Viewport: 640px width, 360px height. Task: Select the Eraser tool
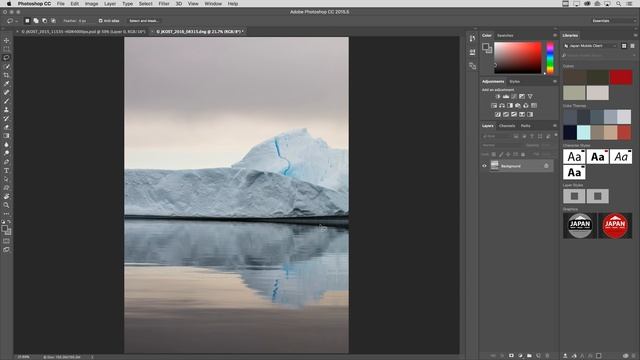pyautogui.click(x=7, y=127)
